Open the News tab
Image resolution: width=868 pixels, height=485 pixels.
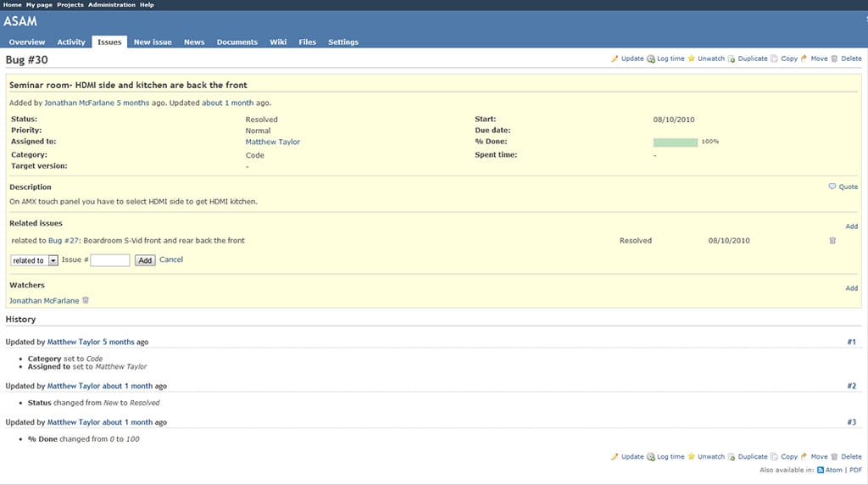point(194,42)
